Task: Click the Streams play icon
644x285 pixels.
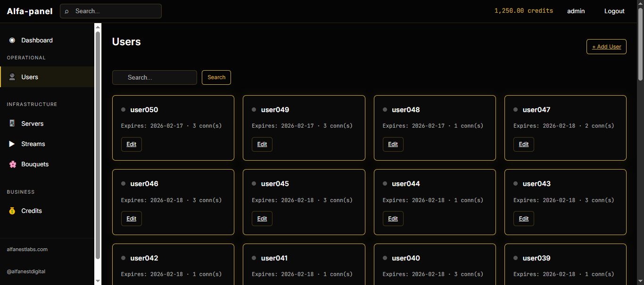Action: point(12,144)
